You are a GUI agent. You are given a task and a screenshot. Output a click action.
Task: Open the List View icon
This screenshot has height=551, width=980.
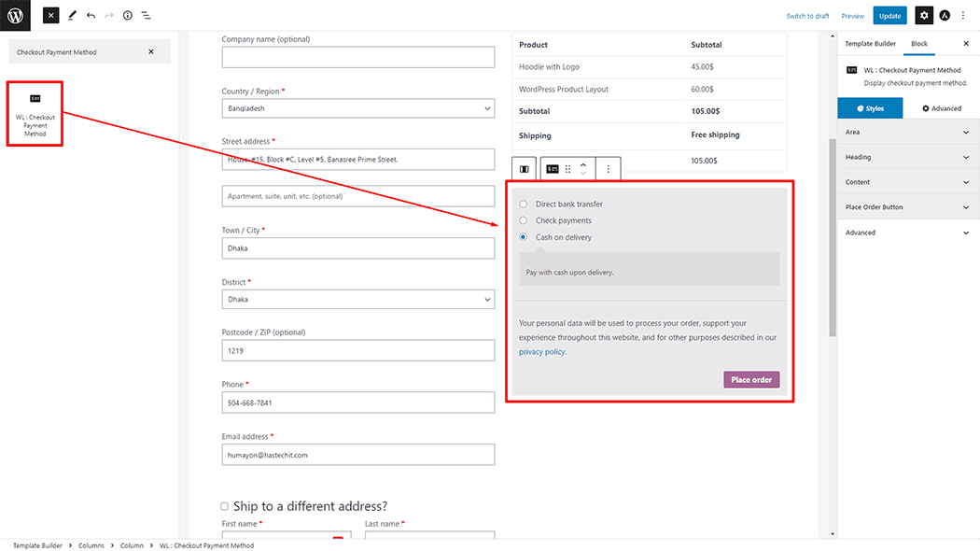click(146, 16)
